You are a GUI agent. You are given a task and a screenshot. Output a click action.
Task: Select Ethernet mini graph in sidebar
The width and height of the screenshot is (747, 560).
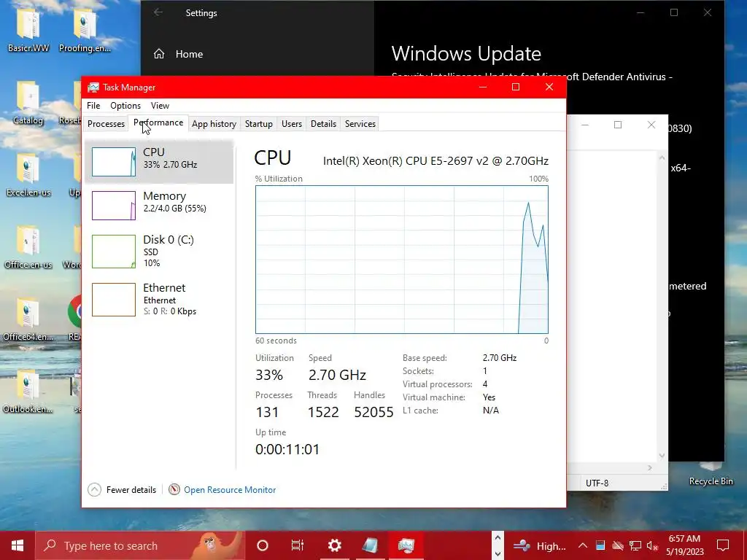pos(114,300)
